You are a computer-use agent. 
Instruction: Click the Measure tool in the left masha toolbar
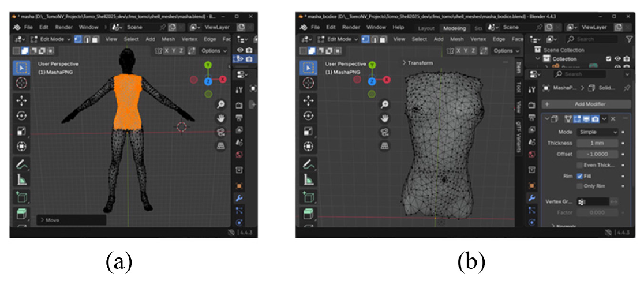[21, 180]
